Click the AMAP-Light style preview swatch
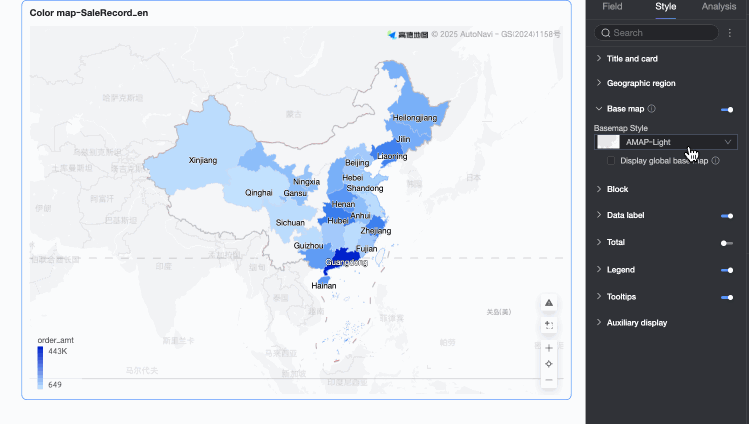The image size is (749, 424). [x=608, y=142]
